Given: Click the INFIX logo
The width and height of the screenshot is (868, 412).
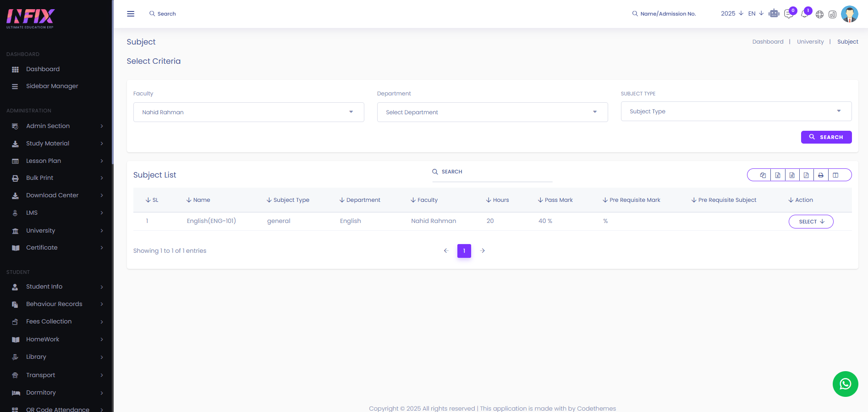Looking at the screenshot, I should 30,18.
